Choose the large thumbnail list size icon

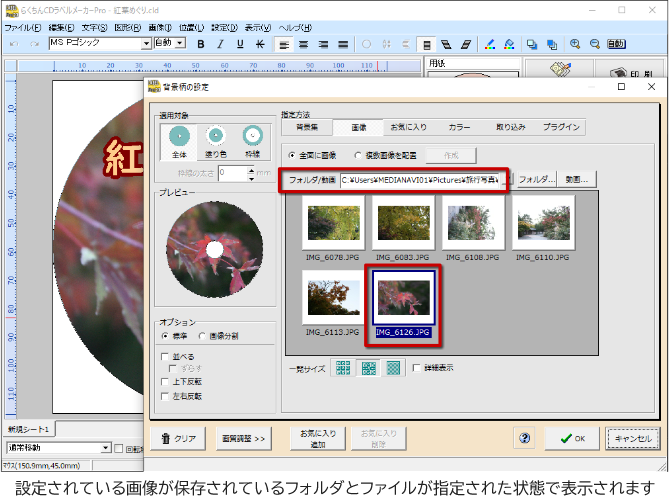[394, 368]
